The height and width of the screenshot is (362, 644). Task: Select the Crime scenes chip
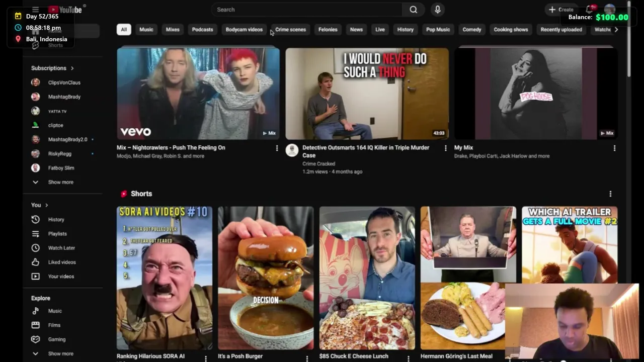tap(290, 29)
